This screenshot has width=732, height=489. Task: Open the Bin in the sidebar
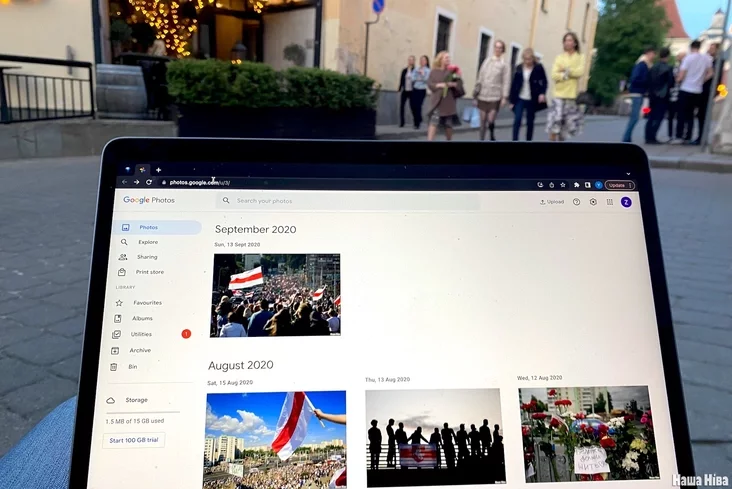pos(133,367)
